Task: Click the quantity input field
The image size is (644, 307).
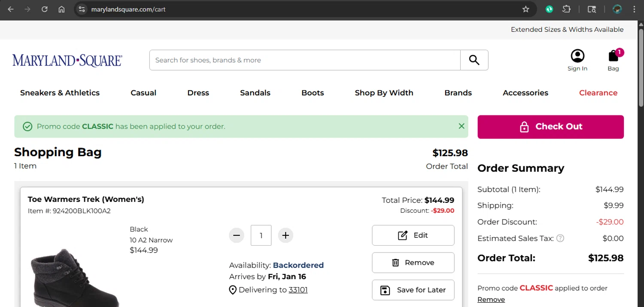Action: pos(261,235)
